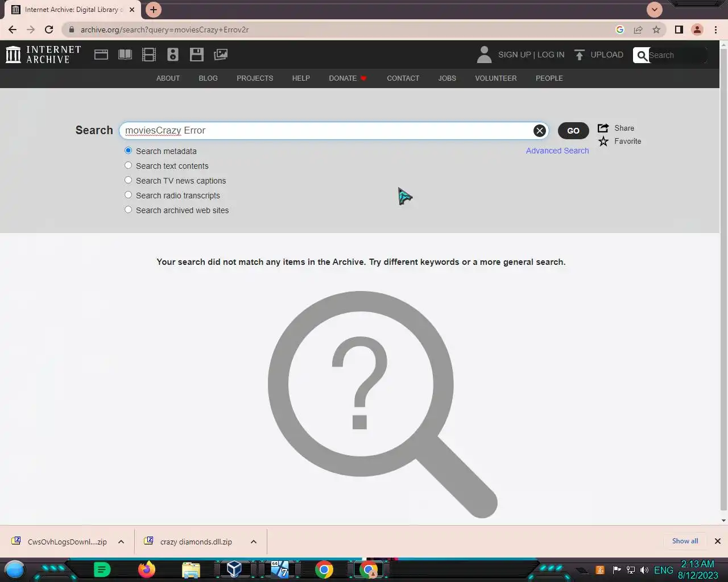Select Search metadata radio button
The width and height of the screenshot is (728, 582).
pyautogui.click(x=128, y=151)
